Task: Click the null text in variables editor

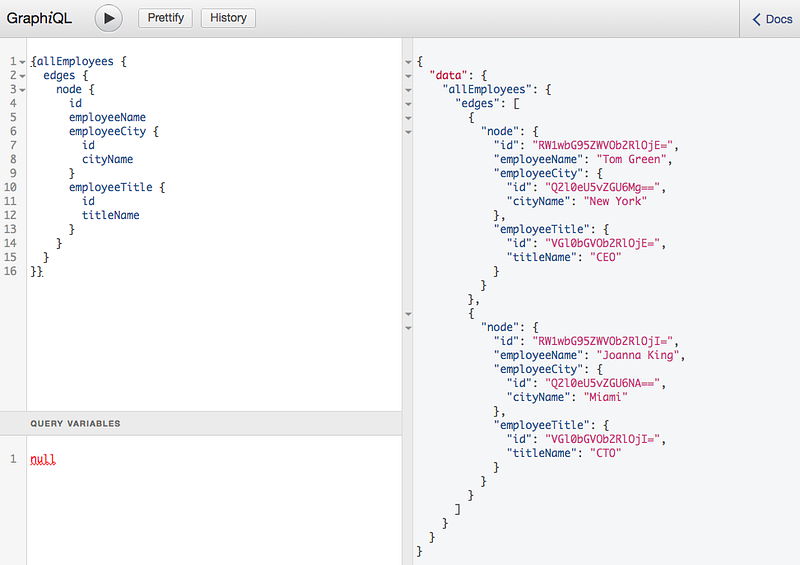Action: (x=43, y=459)
